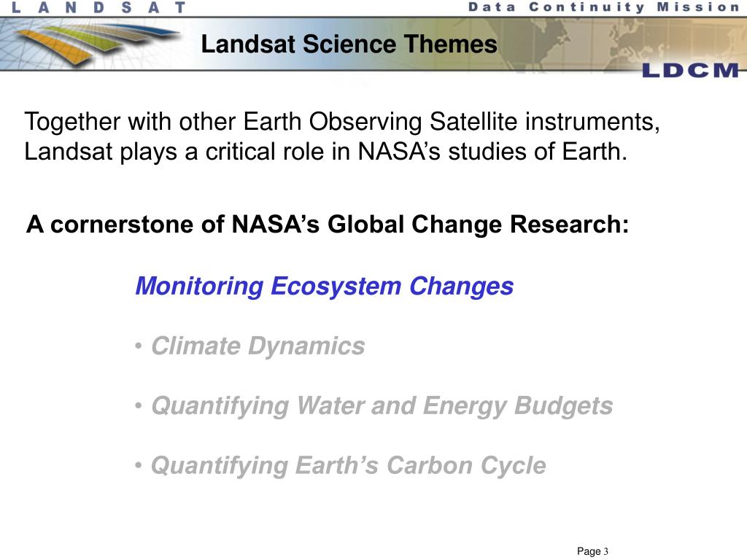Viewport: 747px width, 560px height.
Task: Click the bullet dot before Climate Dynamics
Action: point(138,346)
